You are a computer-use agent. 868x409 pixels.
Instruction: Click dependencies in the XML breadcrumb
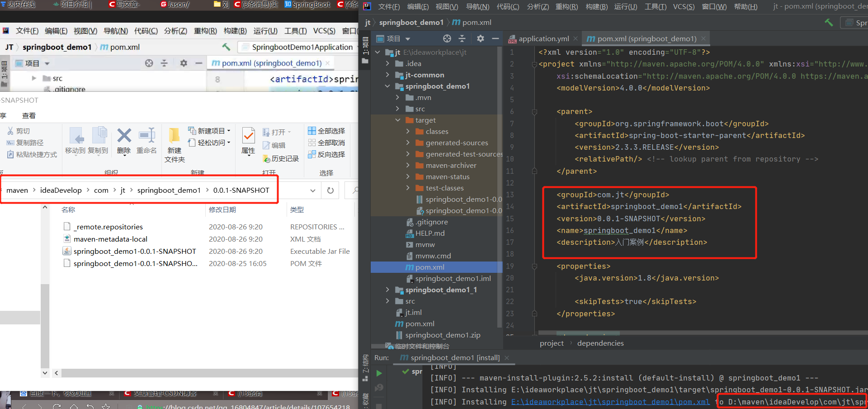[600, 343]
